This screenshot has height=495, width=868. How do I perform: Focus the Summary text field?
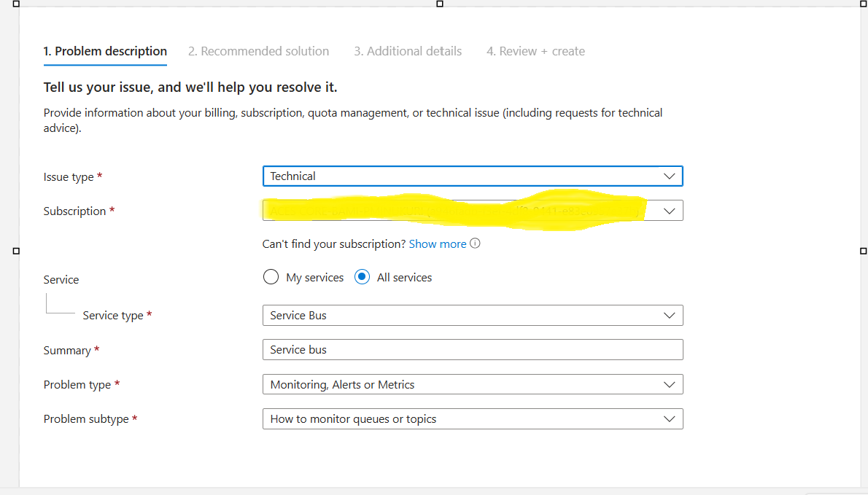(473, 349)
